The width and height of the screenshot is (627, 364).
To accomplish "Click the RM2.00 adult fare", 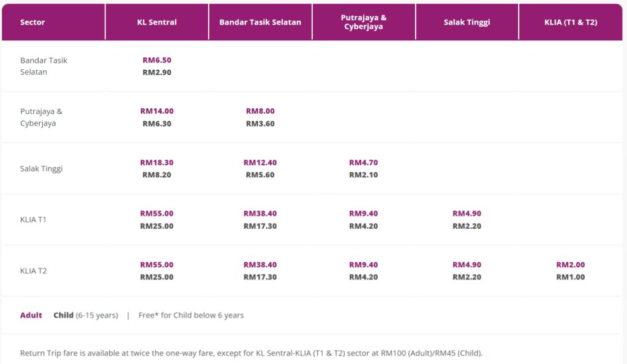I will pos(571,265).
